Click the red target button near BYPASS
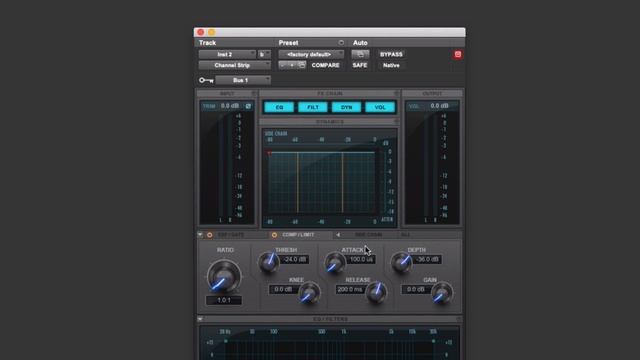 pyautogui.click(x=458, y=54)
